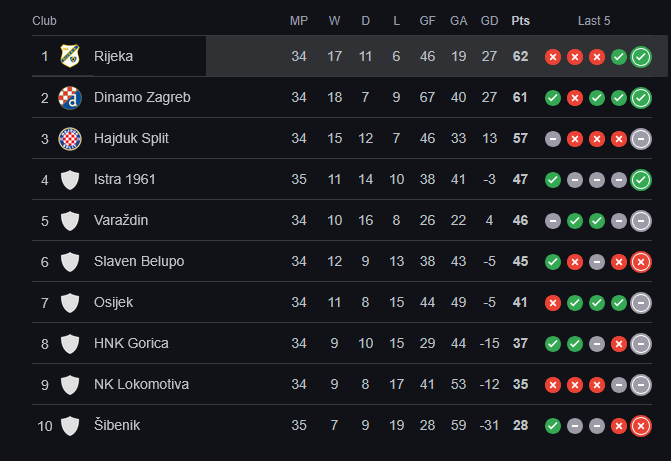The width and height of the screenshot is (671, 461).
Task: Open the Rijeka team link
Action: [x=113, y=56]
